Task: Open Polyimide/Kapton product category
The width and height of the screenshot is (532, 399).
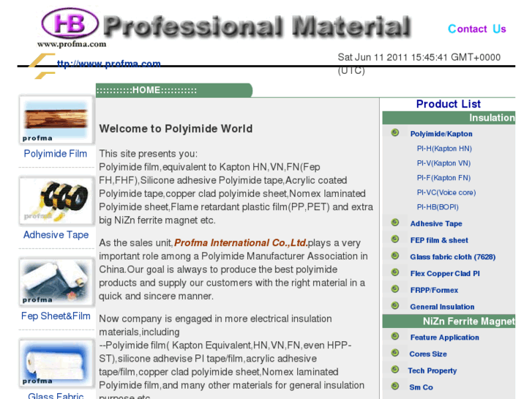Action: [441, 134]
